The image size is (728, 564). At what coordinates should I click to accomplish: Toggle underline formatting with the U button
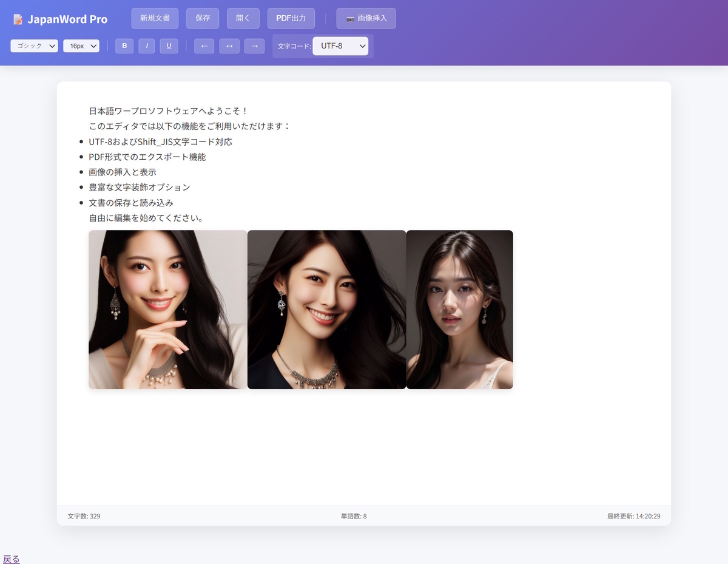[x=169, y=46]
